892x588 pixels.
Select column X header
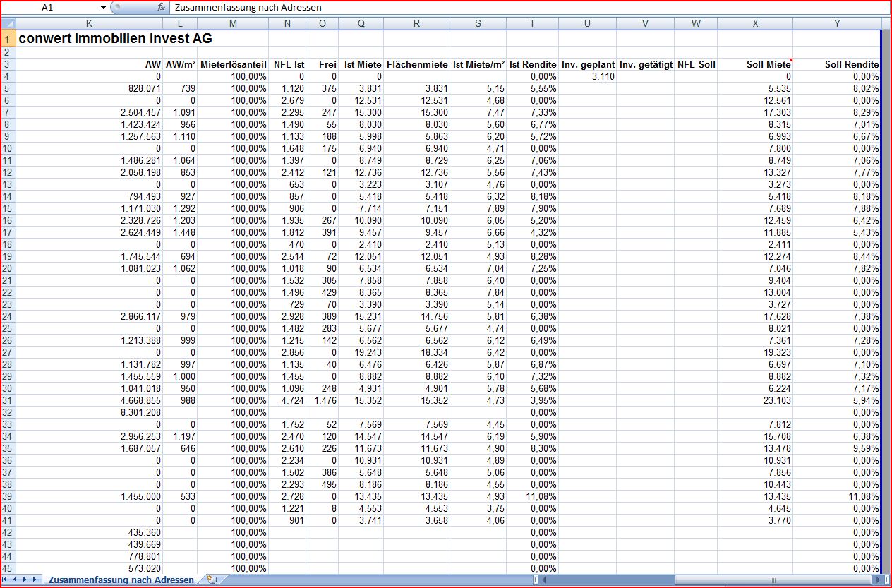[x=755, y=23]
